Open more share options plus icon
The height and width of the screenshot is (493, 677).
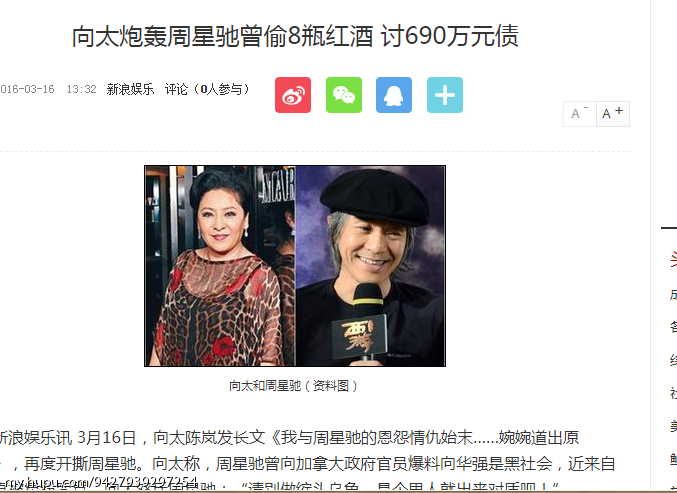445,95
